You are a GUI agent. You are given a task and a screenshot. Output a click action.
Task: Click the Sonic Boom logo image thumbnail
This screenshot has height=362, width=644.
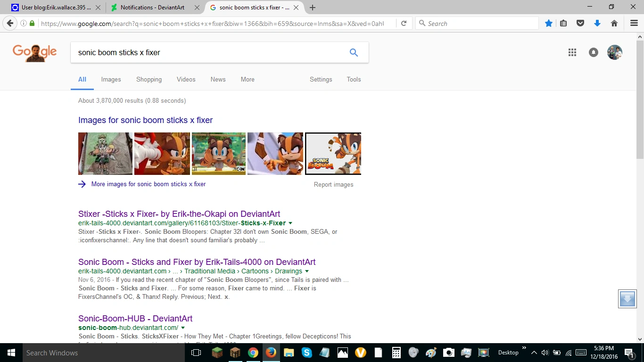[x=333, y=154]
